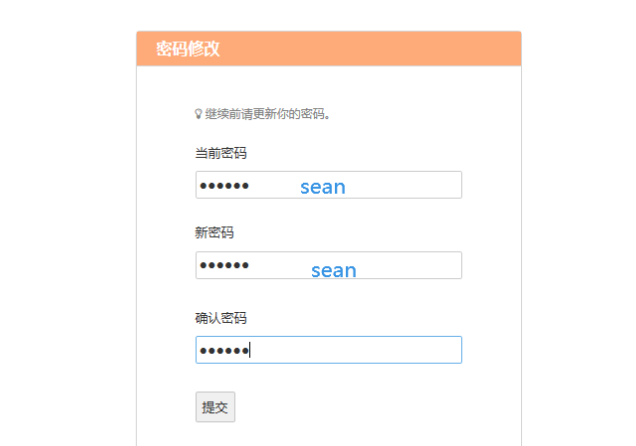The width and height of the screenshot is (636, 446).
Task: Click empty right end of 当前密码 field
Action: pyautogui.click(x=440, y=185)
